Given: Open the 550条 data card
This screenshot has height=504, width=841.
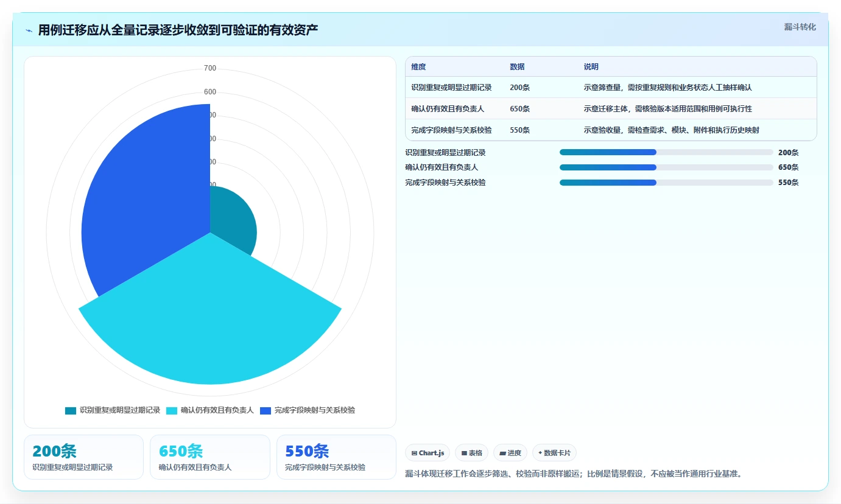Looking at the screenshot, I should (336, 457).
